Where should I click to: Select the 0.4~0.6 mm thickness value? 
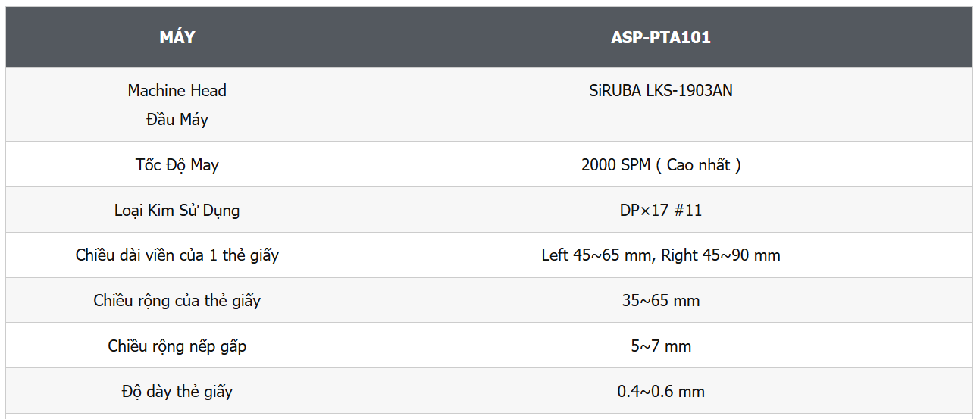point(661,392)
